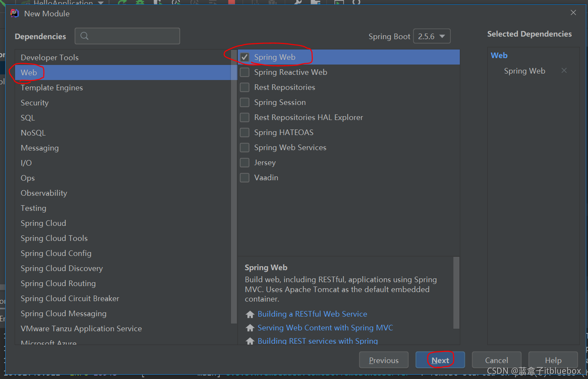Select the Security category
This screenshot has width=588, height=379.
123,102
